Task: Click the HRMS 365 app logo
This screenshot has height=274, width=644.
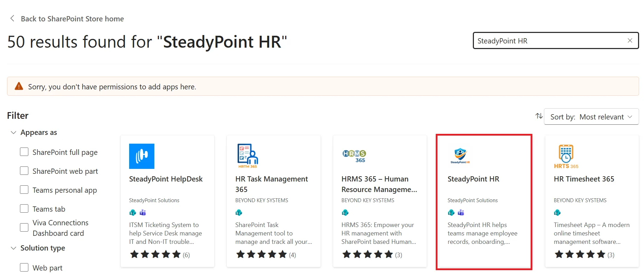Action: pyautogui.click(x=354, y=156)
